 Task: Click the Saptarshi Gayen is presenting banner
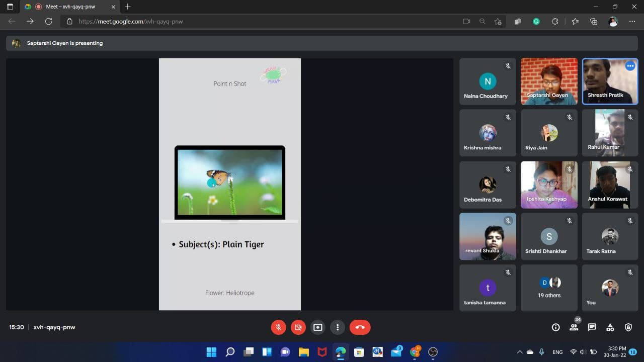(x=322, y=43)
